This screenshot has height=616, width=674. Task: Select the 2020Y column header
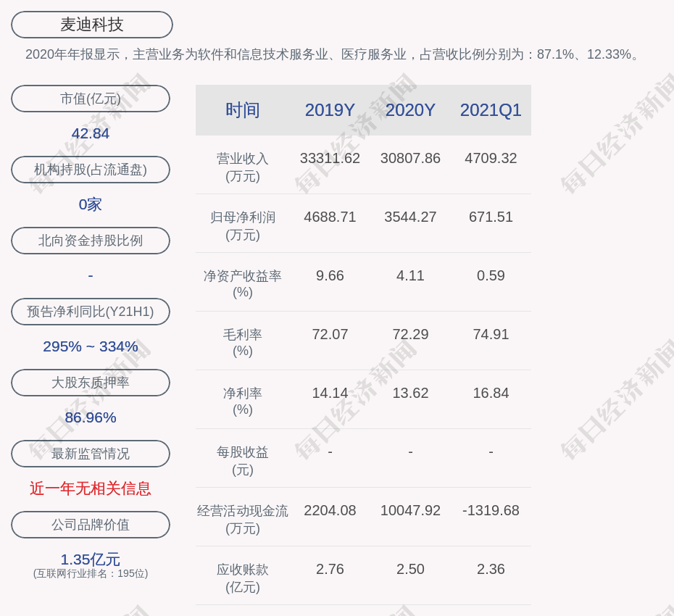[410, 110]
